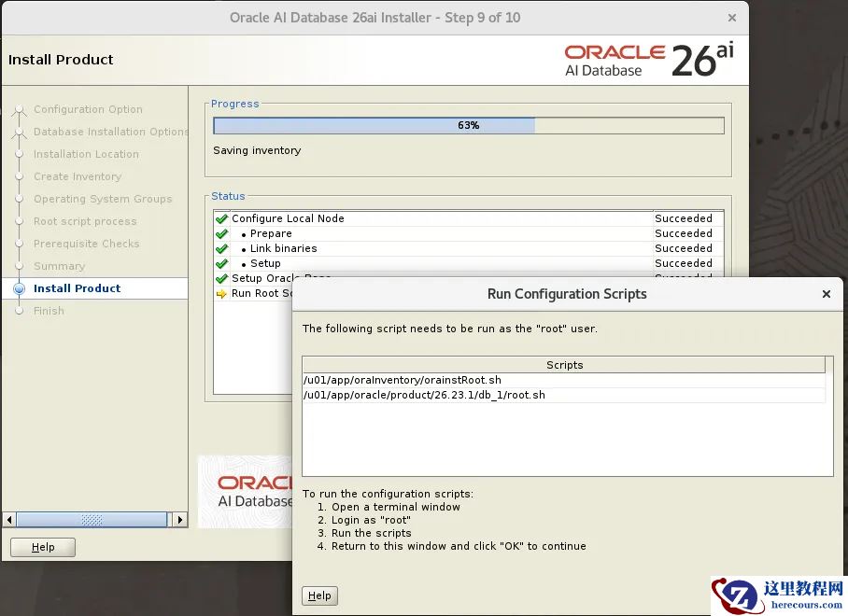Click Help button in Run Configuration Scripts dialog

319,595
